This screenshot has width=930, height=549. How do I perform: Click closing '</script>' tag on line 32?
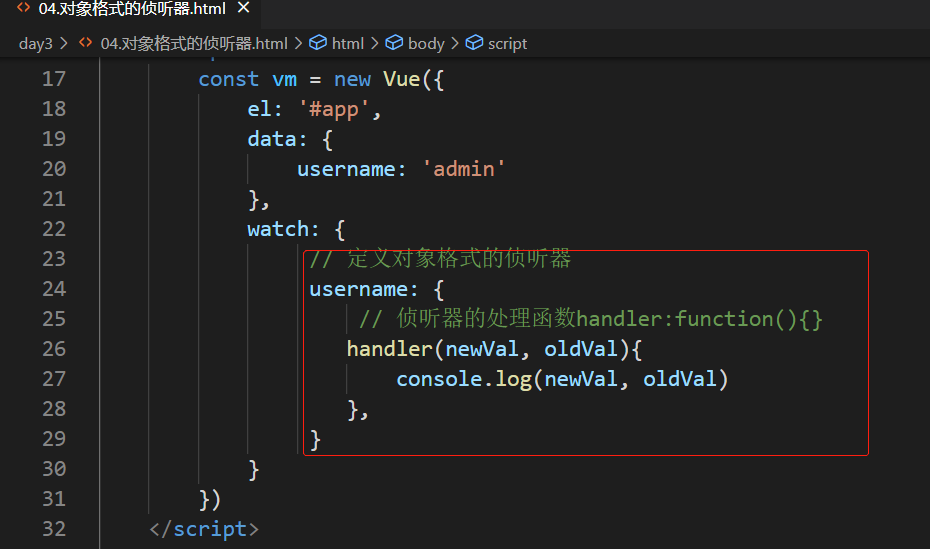pos(204,529)
